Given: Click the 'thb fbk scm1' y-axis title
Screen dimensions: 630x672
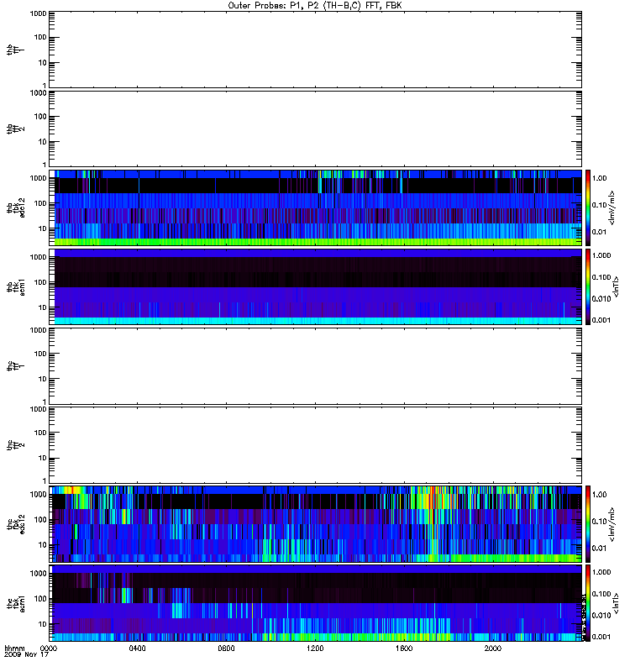Looking at the screenshot, I should 16,286.
